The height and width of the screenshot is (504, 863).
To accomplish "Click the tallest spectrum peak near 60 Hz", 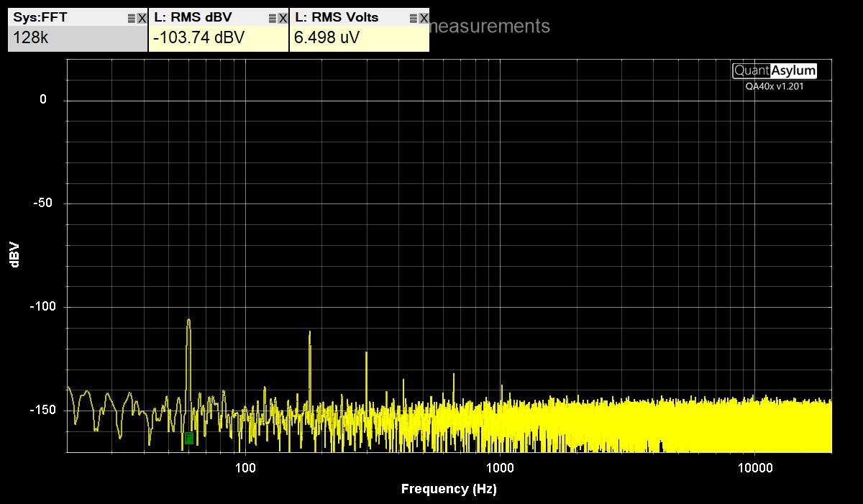I will (188, 321).
